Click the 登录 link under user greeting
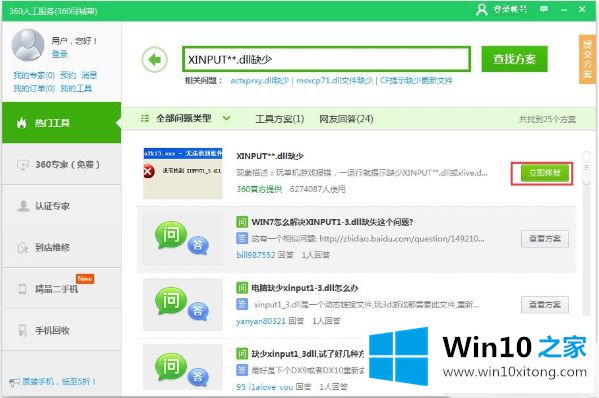 tap(60, 54)
